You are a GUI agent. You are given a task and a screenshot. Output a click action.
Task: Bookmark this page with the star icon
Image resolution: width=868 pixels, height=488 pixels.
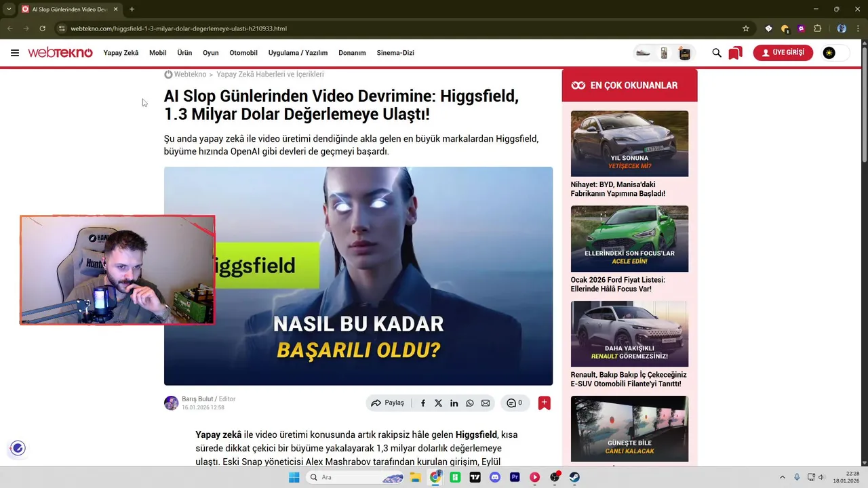pos(746,28)
